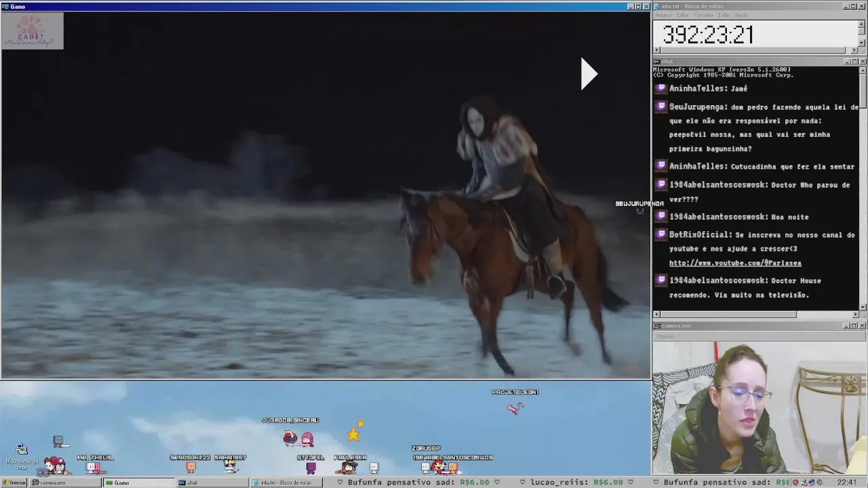The image size is (868, 488).
Task: Click Notepad scroll left arrow
Action: click(x=657, y=50)
